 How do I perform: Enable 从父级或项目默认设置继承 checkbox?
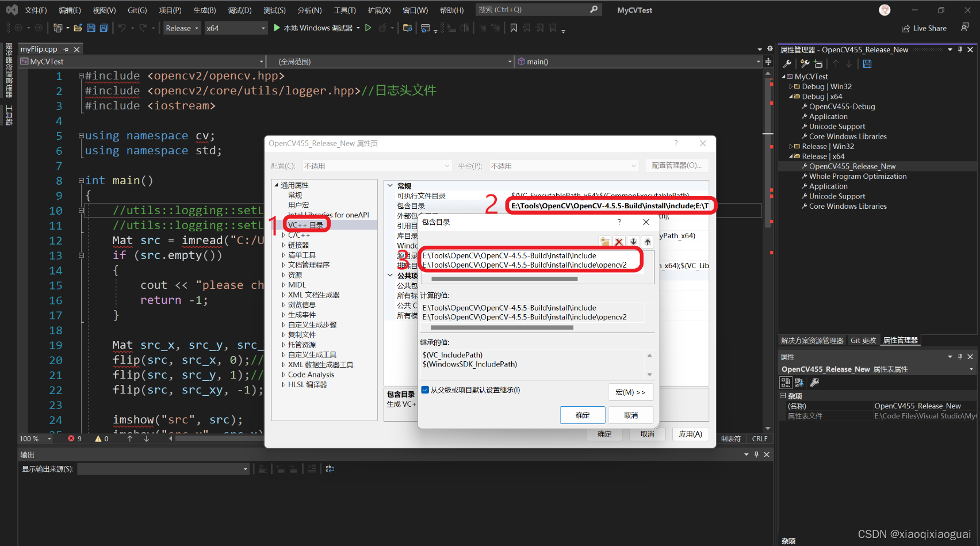[x=425, y=390]
